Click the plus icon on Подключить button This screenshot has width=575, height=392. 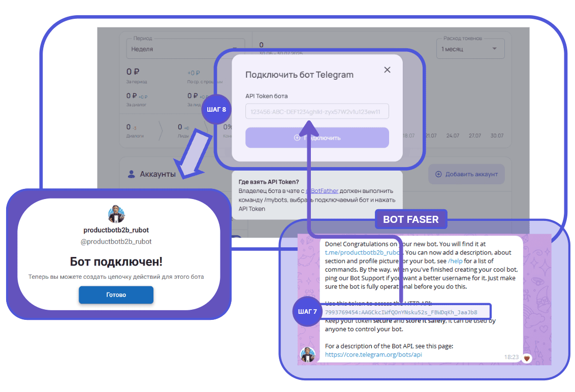click(x=297, y=138)
